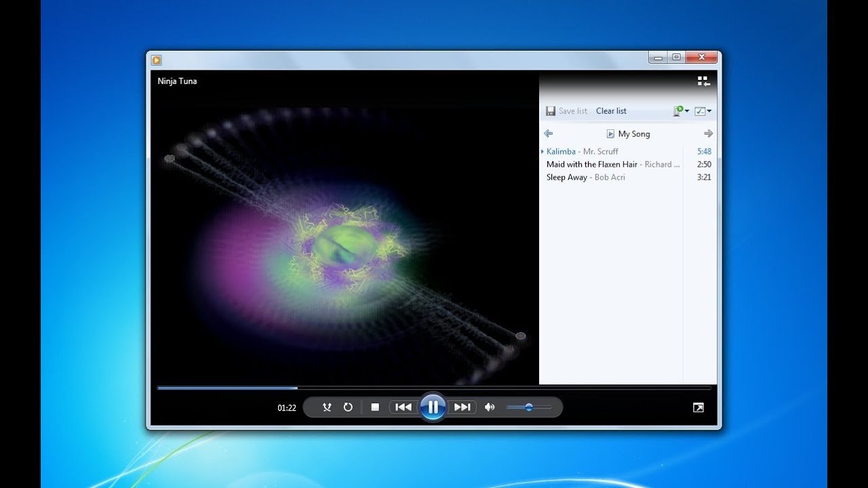Click the Save list label
Image resolution: width=868 pixels, height=488 pixels.
[x=573, y=111]
